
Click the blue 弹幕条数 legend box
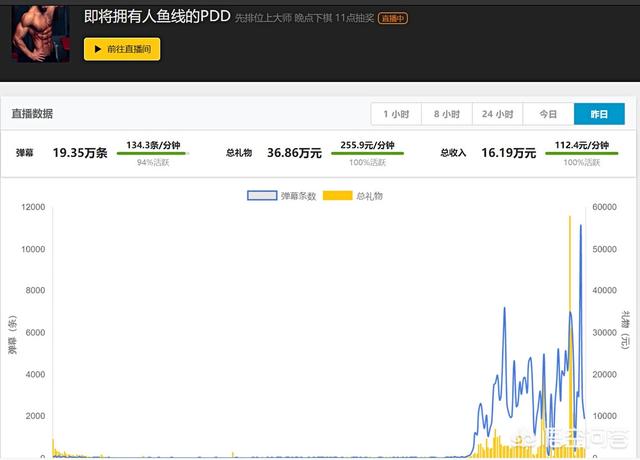(262, 196)
